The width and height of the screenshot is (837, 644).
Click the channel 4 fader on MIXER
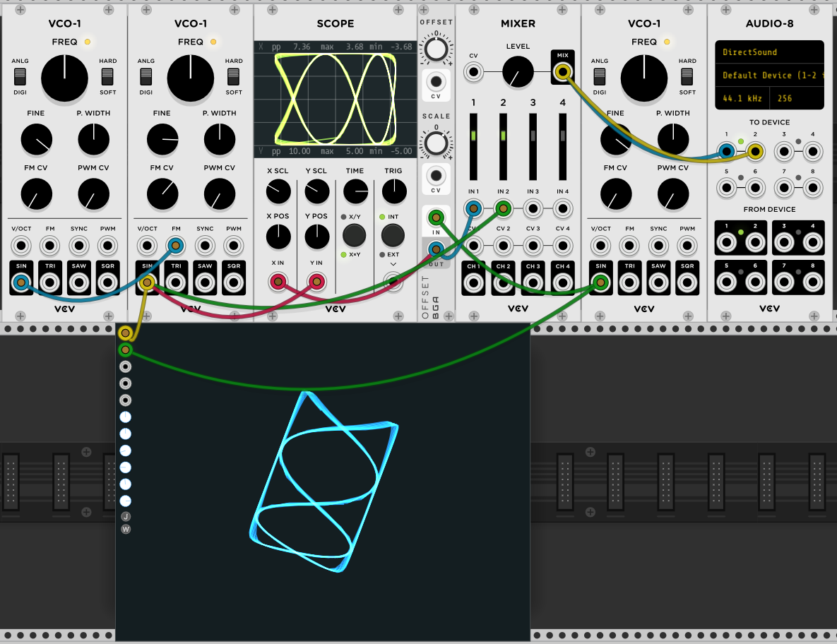click(x=563, y=147)
